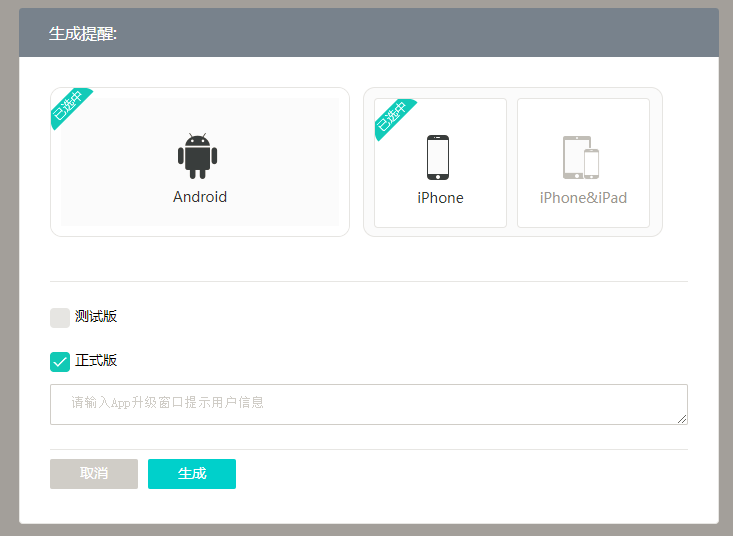Uncheck the 正式版 checkbox
Viewport: 733px width, 536px height.
(x=60, y=362)
